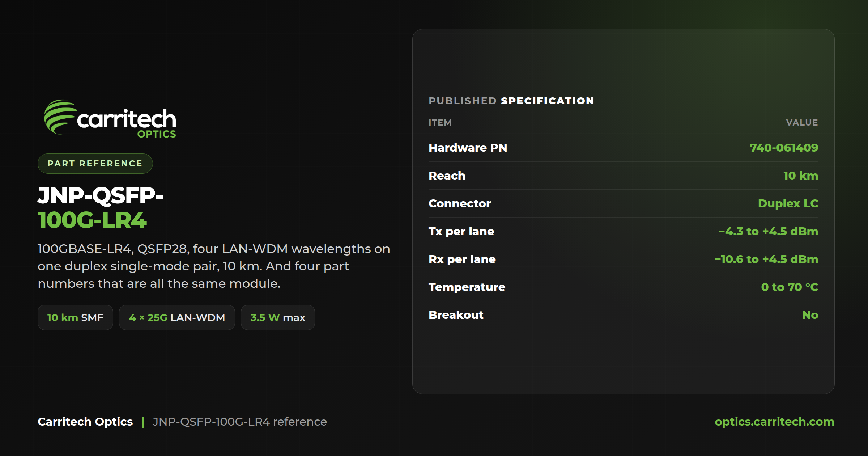
Task: Click the Connector row Duplex LC value
Action: pos(788,203)
